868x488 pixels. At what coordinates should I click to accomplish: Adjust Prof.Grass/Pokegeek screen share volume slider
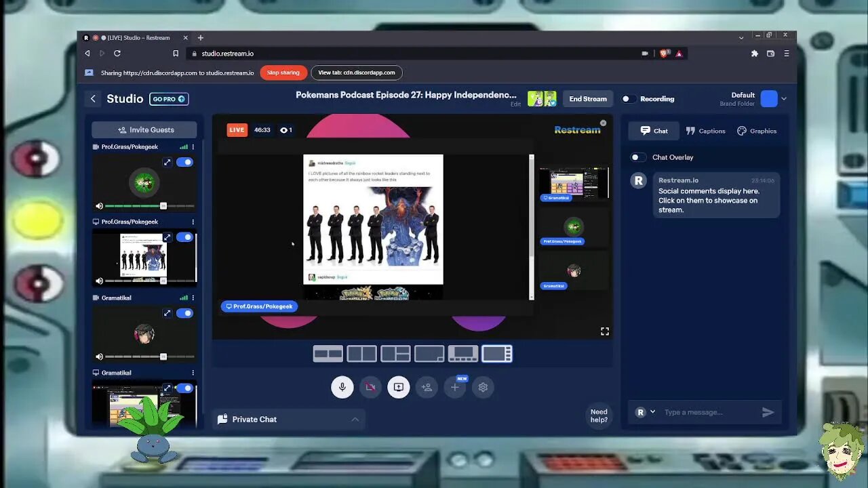coord(150,281)
